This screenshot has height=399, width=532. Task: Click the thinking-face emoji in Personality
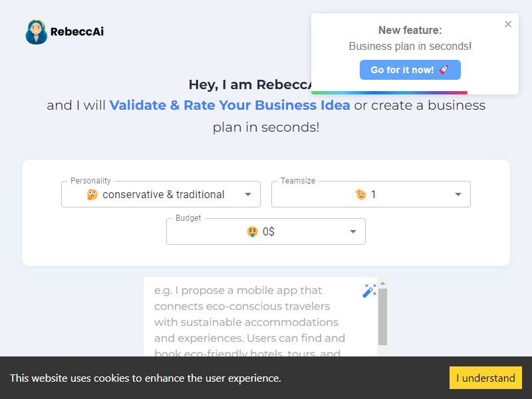click(x=92, y=195)
